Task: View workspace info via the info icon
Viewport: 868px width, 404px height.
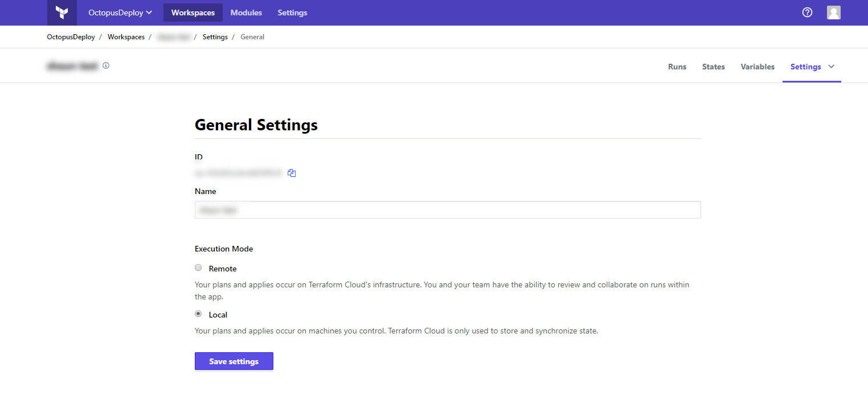Action: pos(106,65)
